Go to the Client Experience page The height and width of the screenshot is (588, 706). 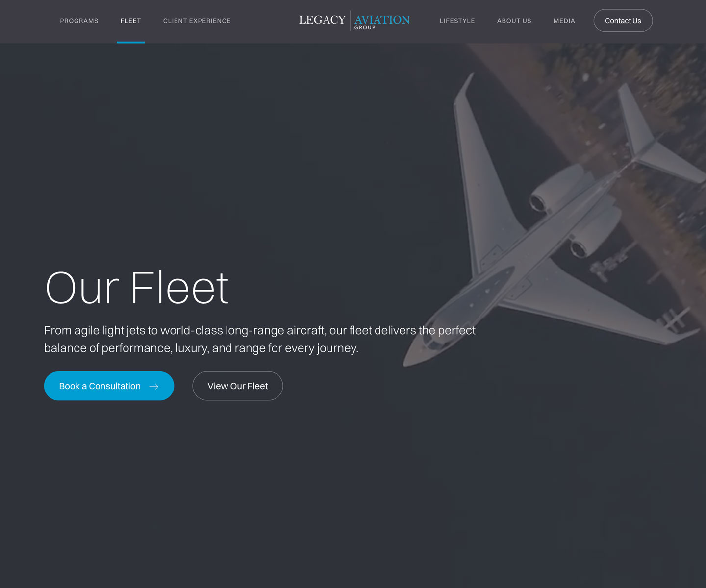[197, 21]
